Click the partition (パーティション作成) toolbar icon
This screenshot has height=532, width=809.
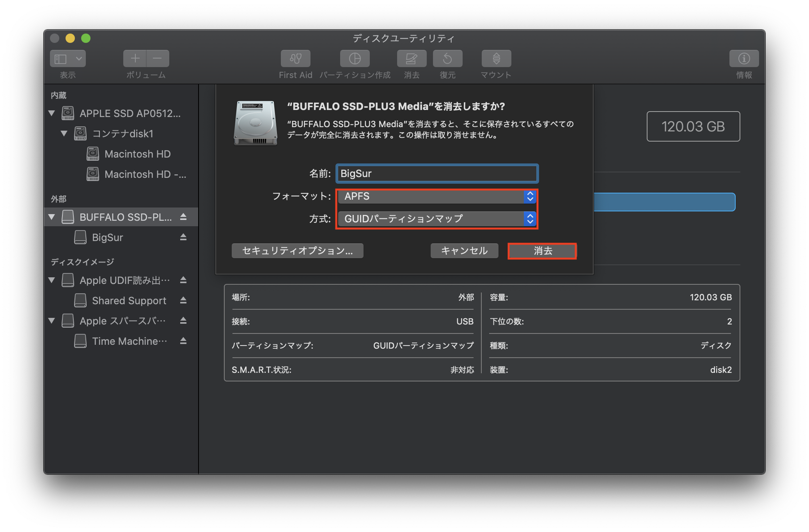click(355, 59)
